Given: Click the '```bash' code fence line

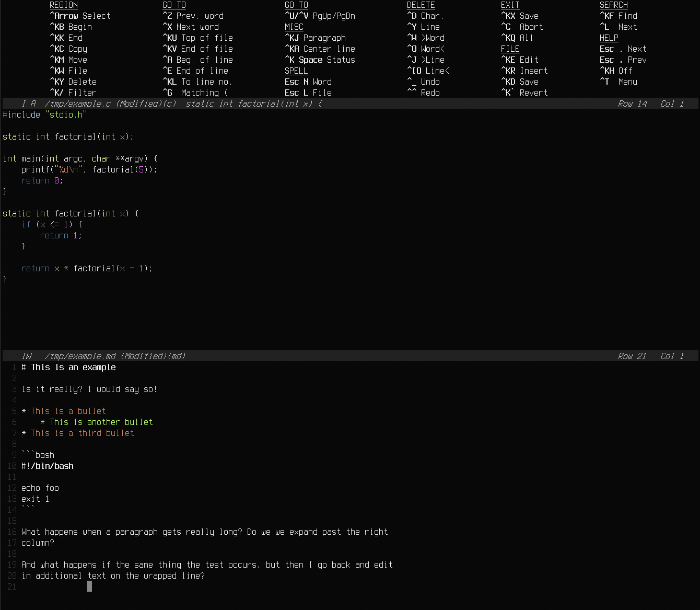Looking at the screenshot, I should [x=38, y=455].
